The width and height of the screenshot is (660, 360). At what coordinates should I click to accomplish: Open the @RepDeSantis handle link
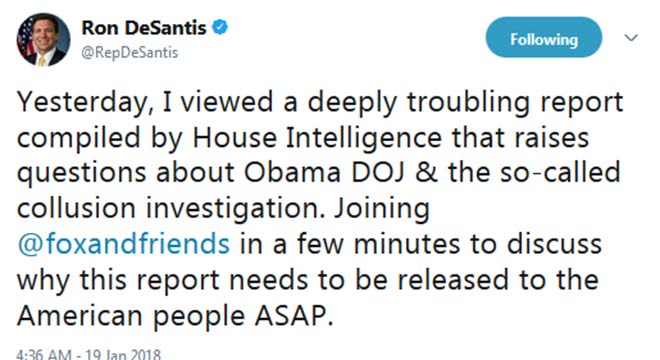[x=130, y=53]
